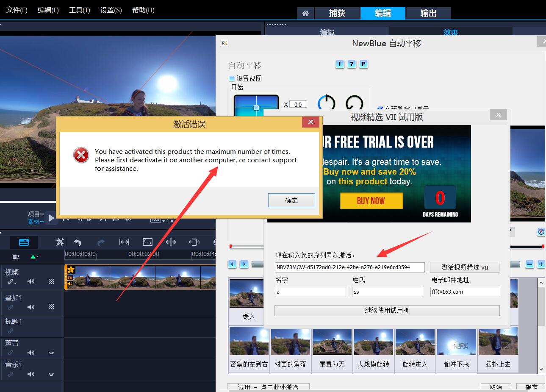Click the X value field showing 0.0
This screenshot has height=392, width=546.
click(298, 104)
